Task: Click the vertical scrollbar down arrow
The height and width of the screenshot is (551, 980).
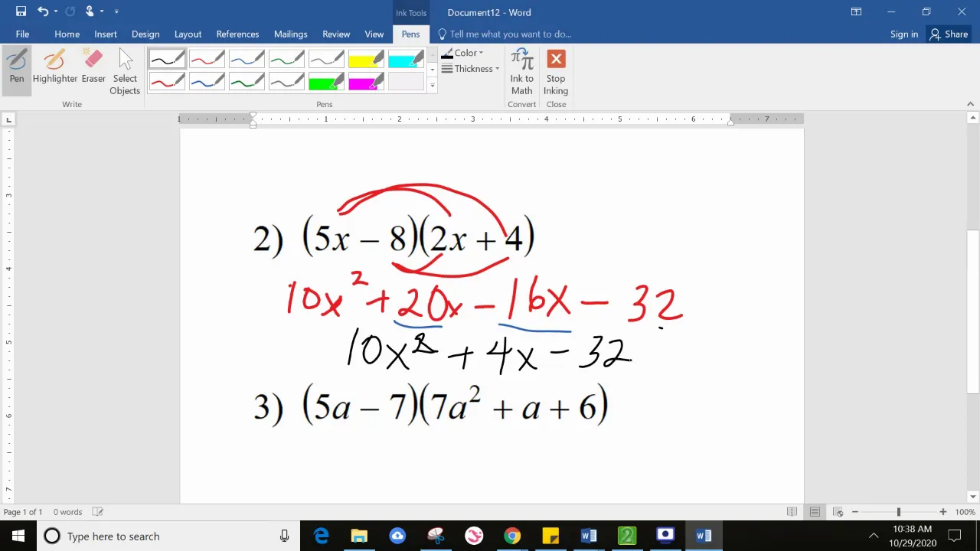Action: point(973,496)
